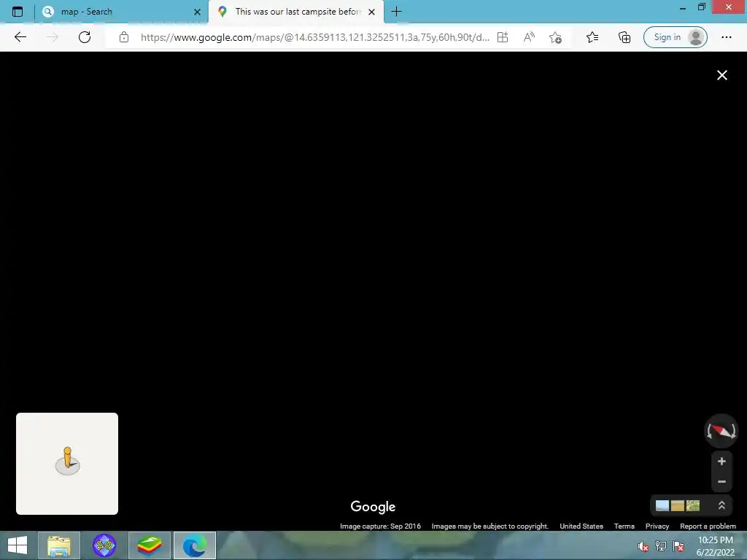Click the address bar URL

coord(314,37)
